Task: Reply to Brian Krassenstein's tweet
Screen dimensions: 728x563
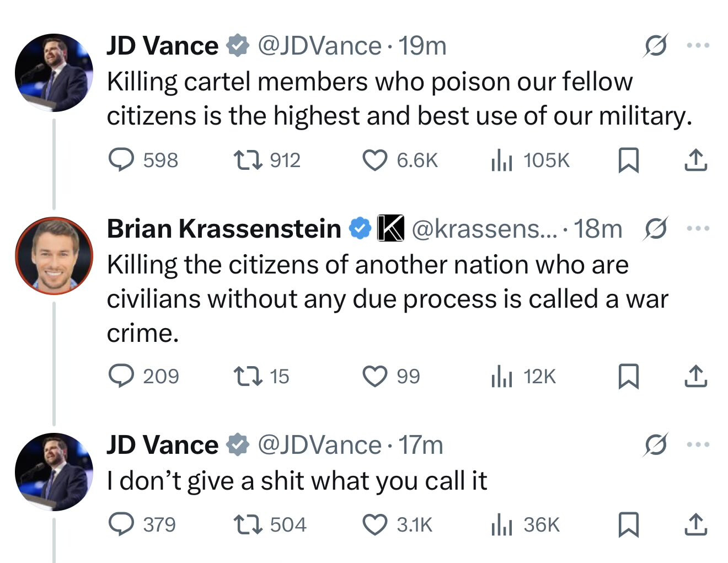Action: coord(121,376)
